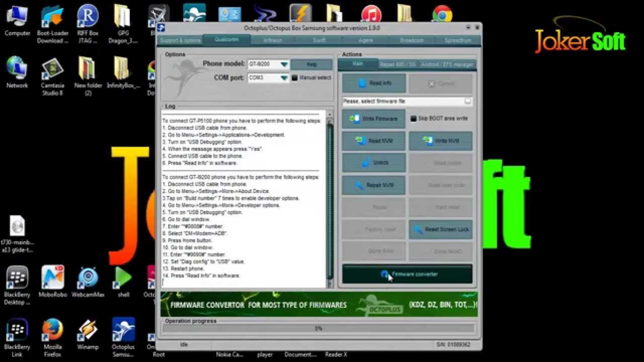Click the firmware file browse icon
The width and height of the screenshot is (644, 362).
[468, 101]
